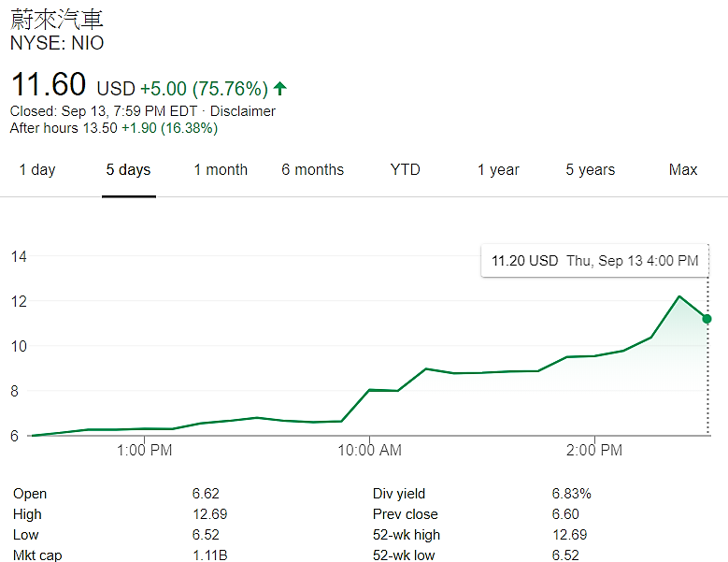Image resolution: width=728 pixels, height=562 pixels.
Task: Click the 52-wk low label
Action: (404, 555)
